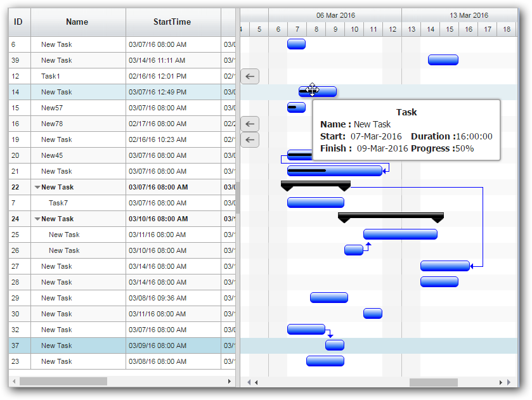Click the left arrow button in Task1 row
Viewport: 532px width, 400px height.
tap(250, 76)
